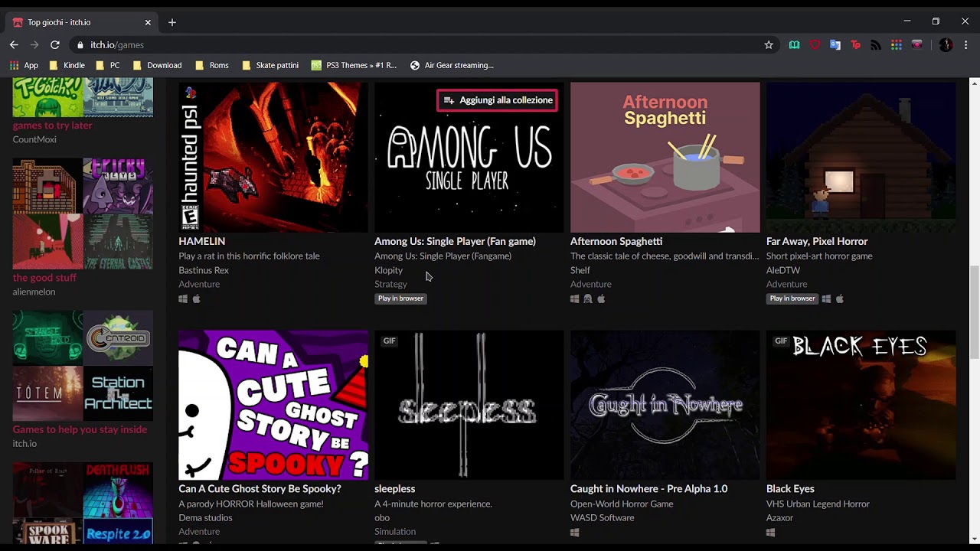Open the Google Translate extension
This screenshot has width=980, height=551.
pos(835,45)
